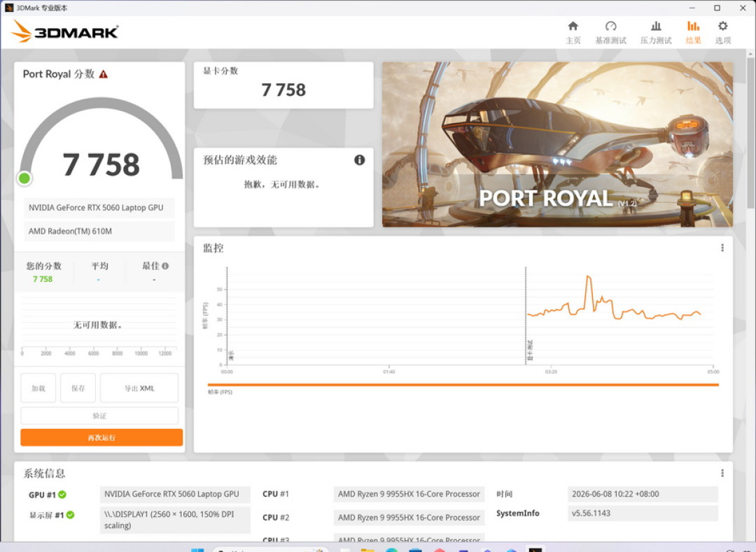Click the orange FPS legend bar under the chart
Screen dimensions: 756x552
pos(463,385)
